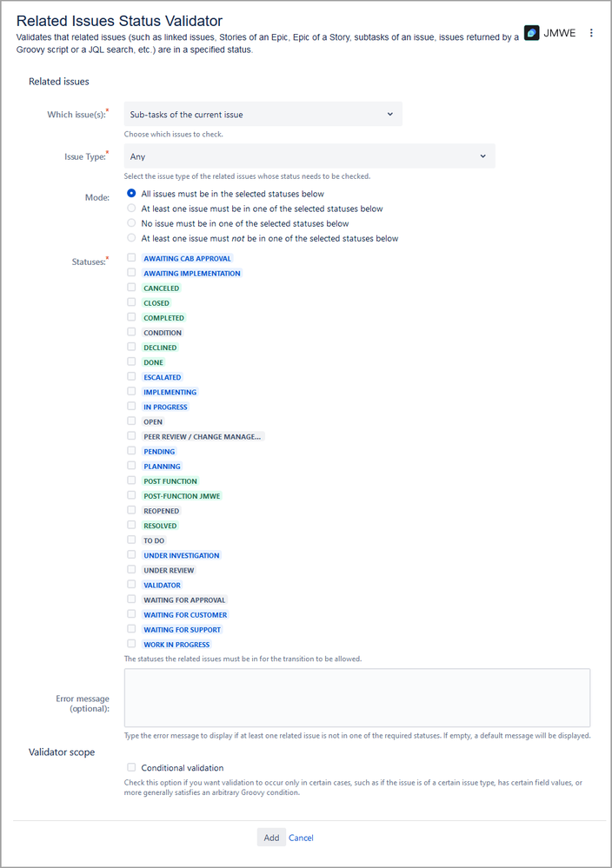The image size is (612, 868).
Task: Click inside the Error message field
Action: pyautogui.click(x=356, y=697)
